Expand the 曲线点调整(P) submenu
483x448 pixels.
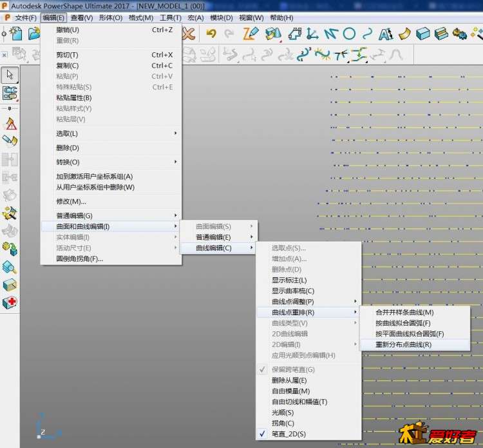(x=308, y=302)
